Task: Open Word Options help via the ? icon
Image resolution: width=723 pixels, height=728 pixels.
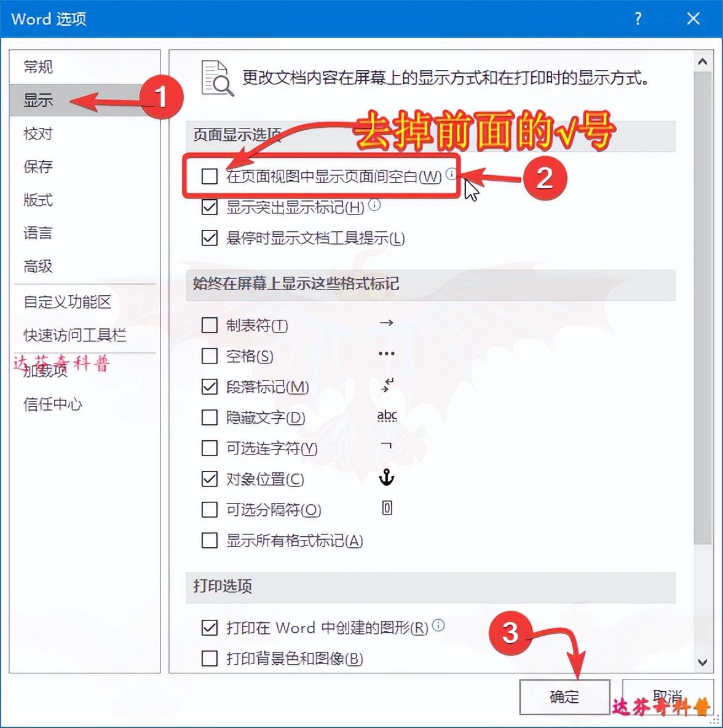Action: coord(637,19)
